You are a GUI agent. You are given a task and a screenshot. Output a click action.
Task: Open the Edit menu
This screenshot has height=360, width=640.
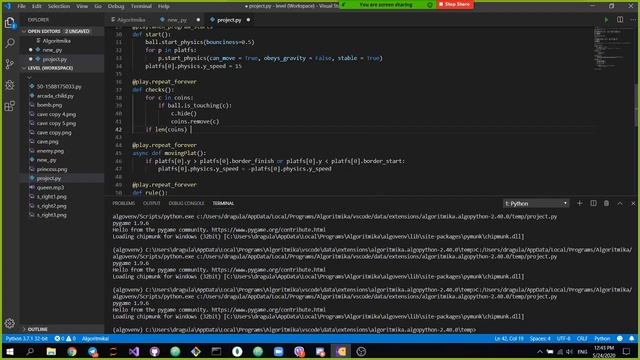pyautogui.click(x=37, y=6)
